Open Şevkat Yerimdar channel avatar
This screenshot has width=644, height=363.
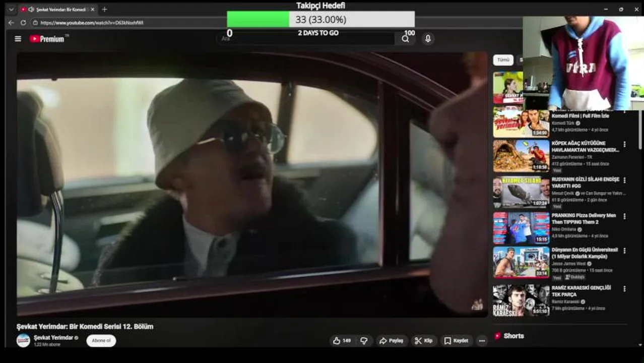click(23, 340)
